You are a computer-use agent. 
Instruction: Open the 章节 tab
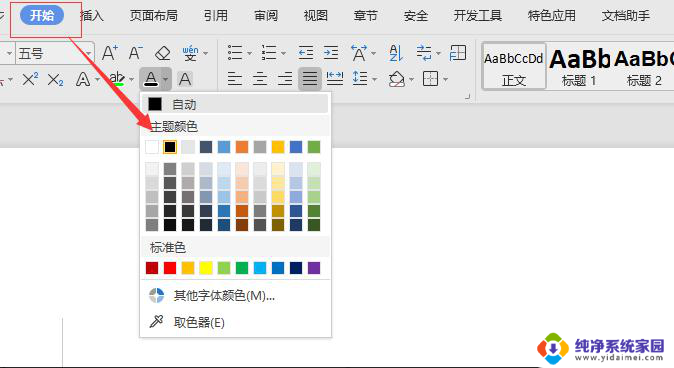click(365, 16)
